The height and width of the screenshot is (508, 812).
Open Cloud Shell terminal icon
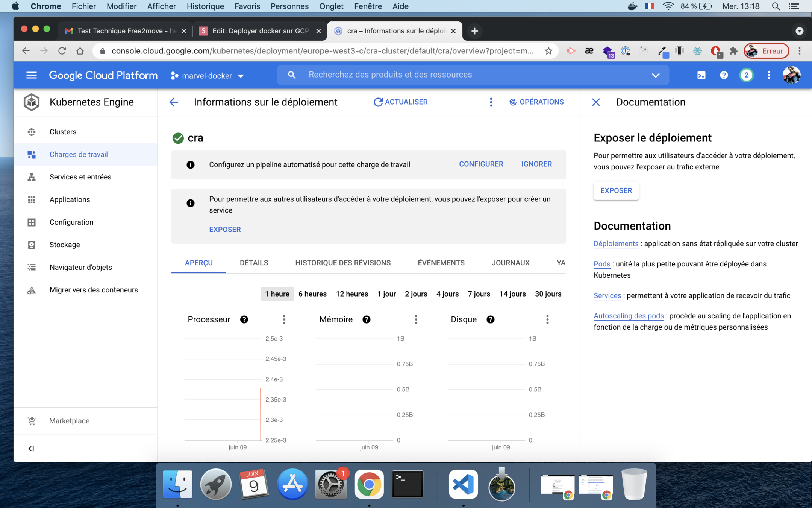pos(701,75)
